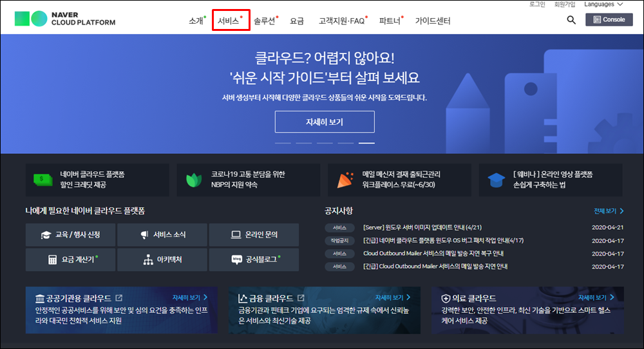The height and width of the screenshot is (349, 644).
Task: Click the 의료 클라우드 heading
Action: (x=474, y=299)
